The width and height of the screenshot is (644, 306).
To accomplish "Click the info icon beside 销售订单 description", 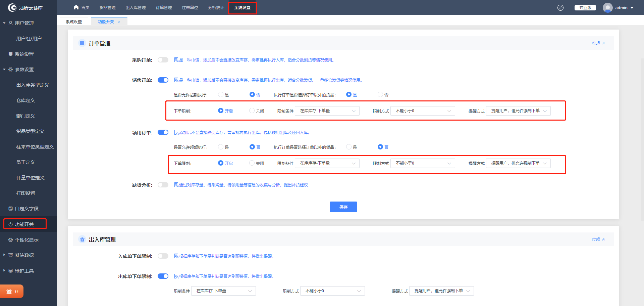I will (176, 80).
